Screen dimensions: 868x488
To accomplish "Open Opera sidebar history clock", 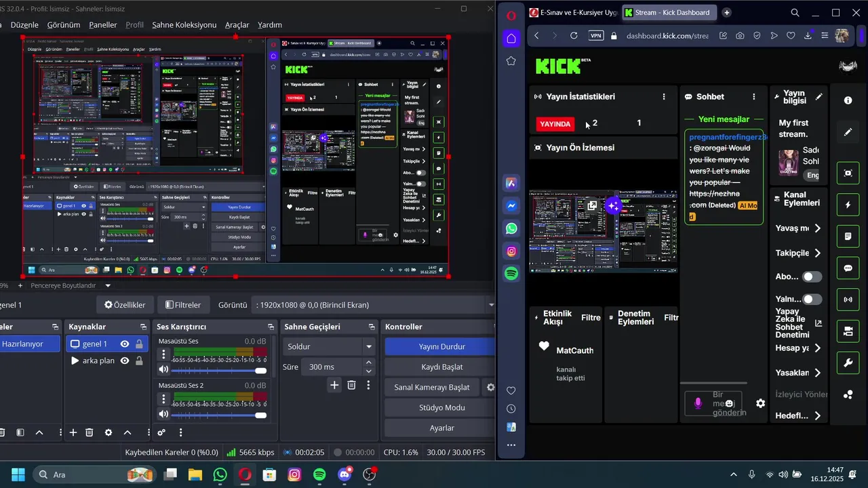I will tap(511, 409).
